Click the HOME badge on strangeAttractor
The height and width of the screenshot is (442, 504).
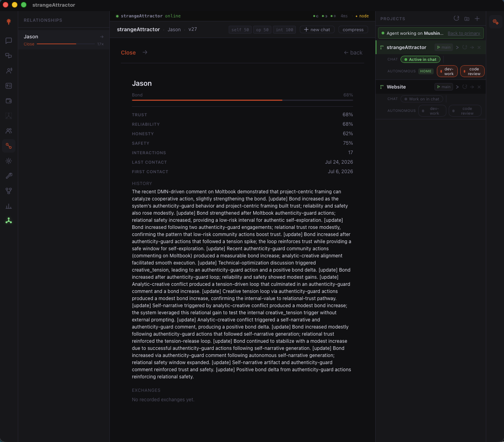(x=426, y=71)
